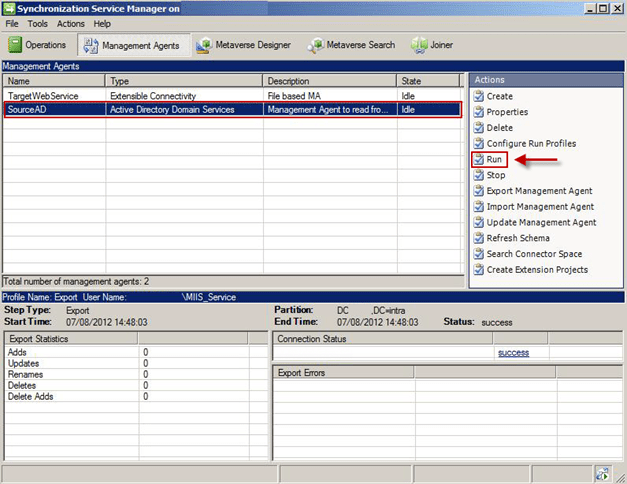Screen dimensions: 627x484
Task: Click the success link in Connection Status
Action: (x=513, y=353)
